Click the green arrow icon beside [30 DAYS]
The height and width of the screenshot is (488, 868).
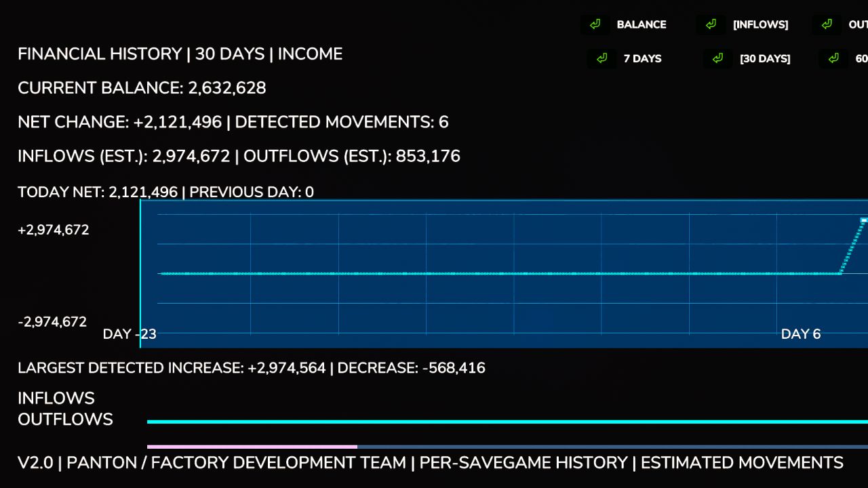(717, 58)
